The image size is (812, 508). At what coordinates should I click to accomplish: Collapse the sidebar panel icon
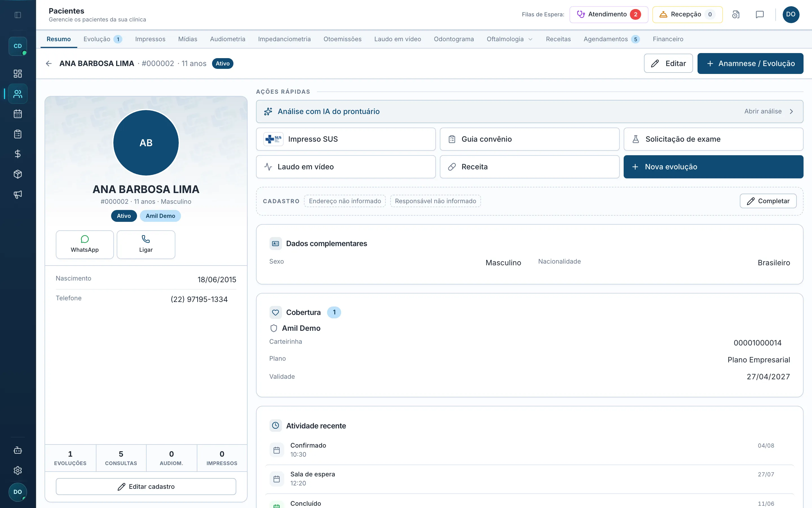click(x=18, y=15)
